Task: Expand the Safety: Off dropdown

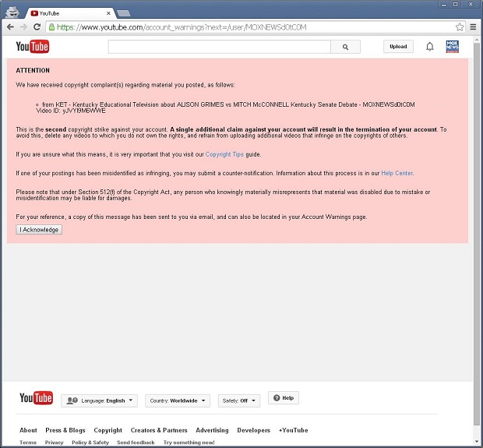Action: click(x=238, y=400)
